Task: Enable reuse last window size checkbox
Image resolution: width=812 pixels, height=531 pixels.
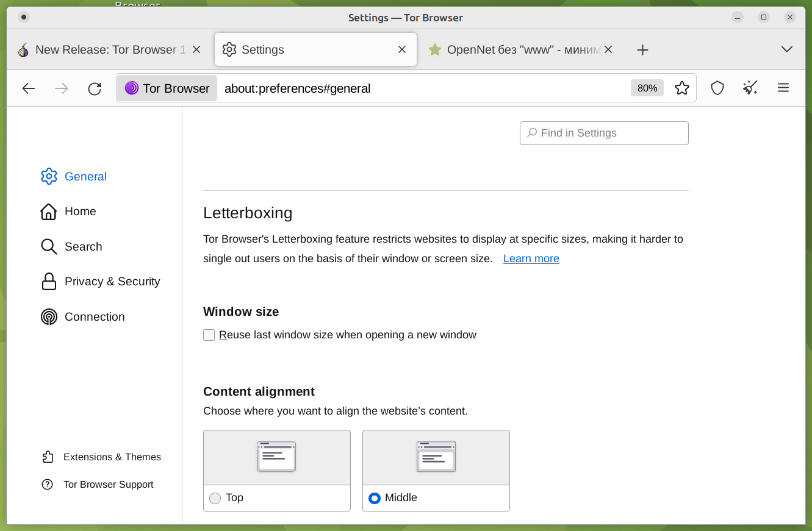Action: (209, 335)
